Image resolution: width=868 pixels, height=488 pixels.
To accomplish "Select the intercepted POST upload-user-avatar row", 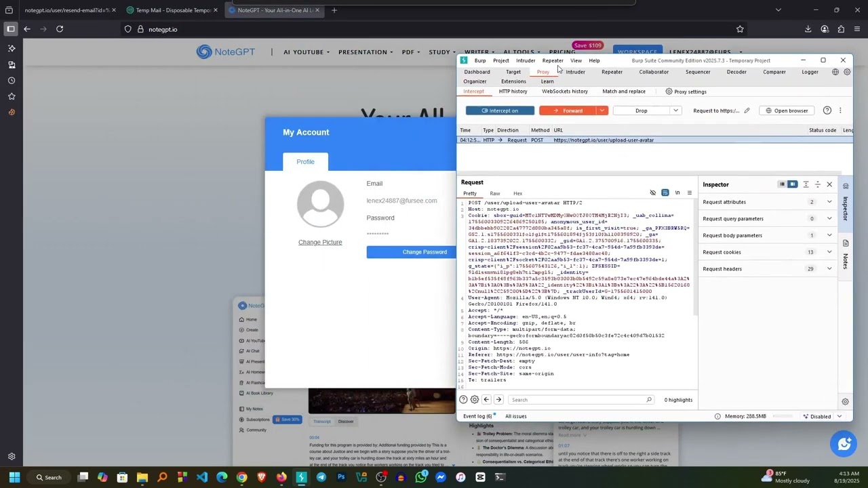I will 654,140.
